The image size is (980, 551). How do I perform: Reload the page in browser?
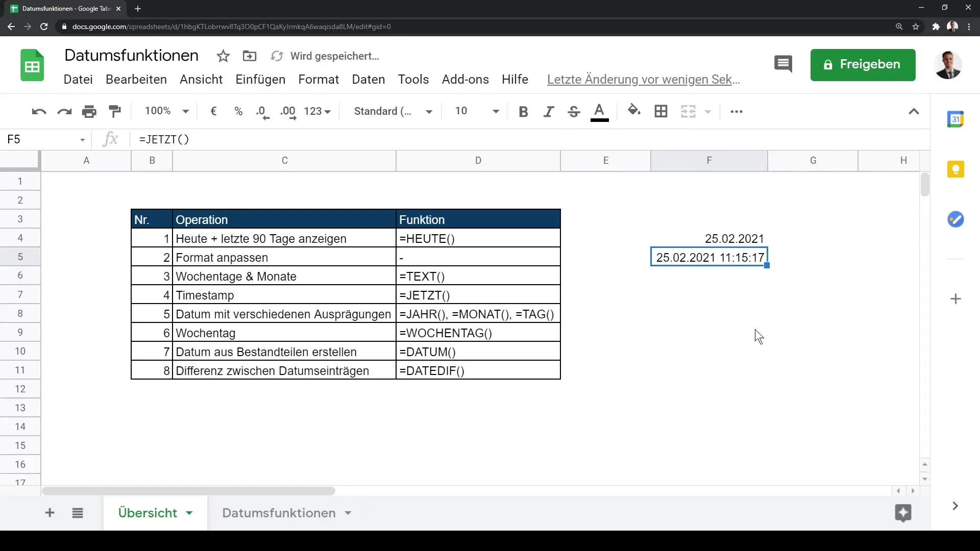(x=44, y=27)
